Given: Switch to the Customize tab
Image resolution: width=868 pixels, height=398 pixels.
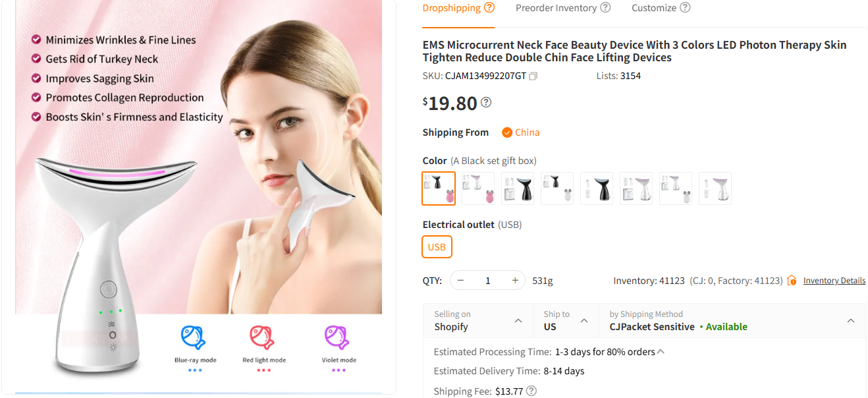Looking at the screenshot, I should (655, 7).
